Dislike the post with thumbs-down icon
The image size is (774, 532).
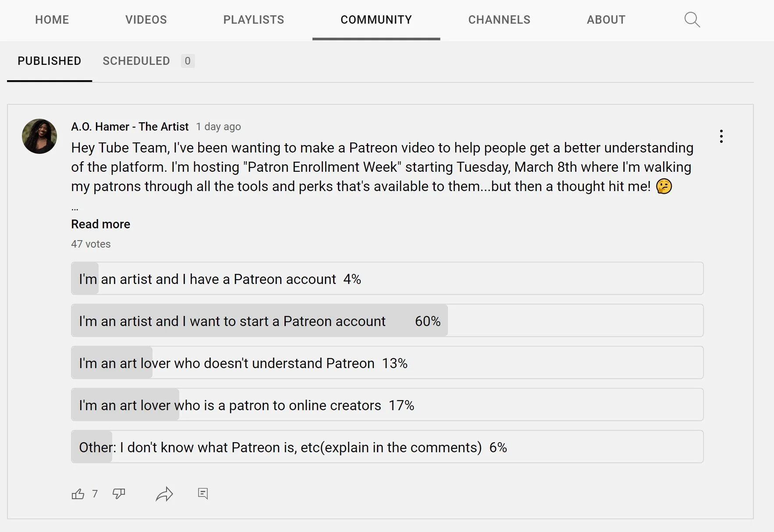(x=119, y=494)
